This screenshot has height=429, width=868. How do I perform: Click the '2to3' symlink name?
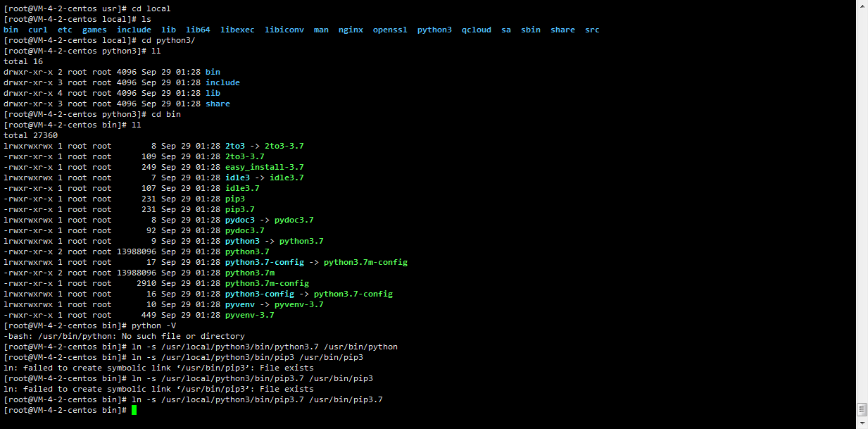click(x=235, y=146)
